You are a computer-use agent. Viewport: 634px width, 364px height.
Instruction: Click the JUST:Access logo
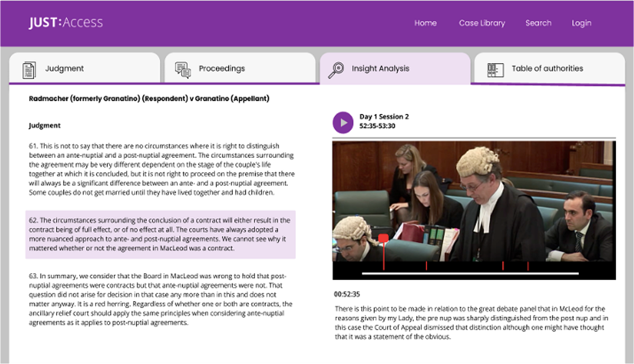[x=66, y=23]
